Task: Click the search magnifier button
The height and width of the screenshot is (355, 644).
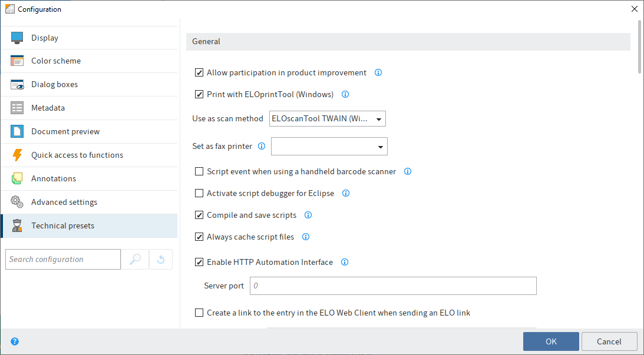Action: pyautogui.click(x=135, y=259)
